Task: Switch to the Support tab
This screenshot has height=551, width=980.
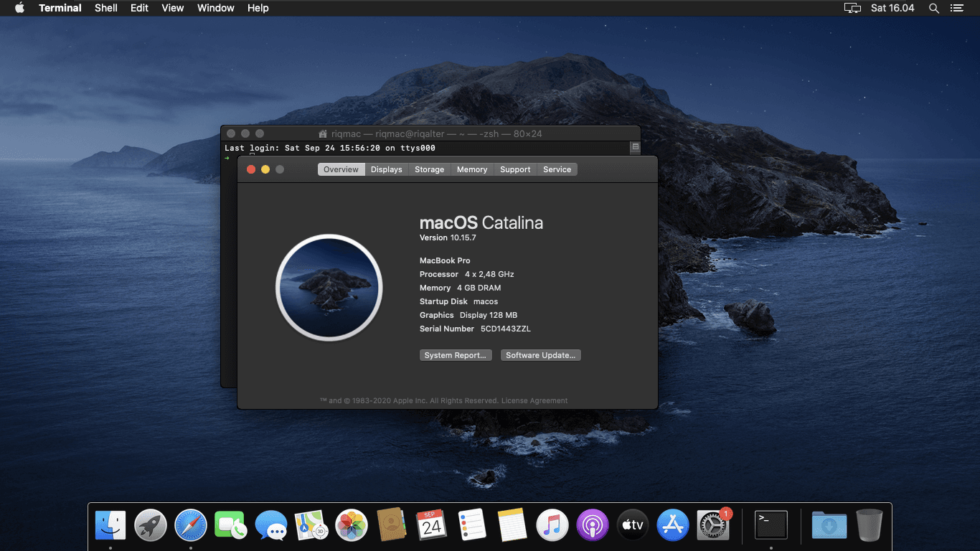Action: tap(515, 169)
